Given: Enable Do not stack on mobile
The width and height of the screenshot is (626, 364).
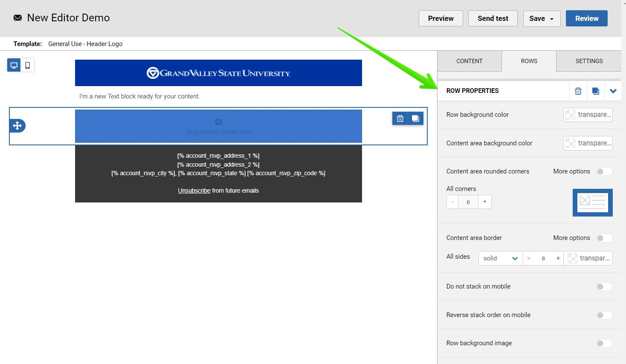Looking at the screenshot, I should coord(604,287).
